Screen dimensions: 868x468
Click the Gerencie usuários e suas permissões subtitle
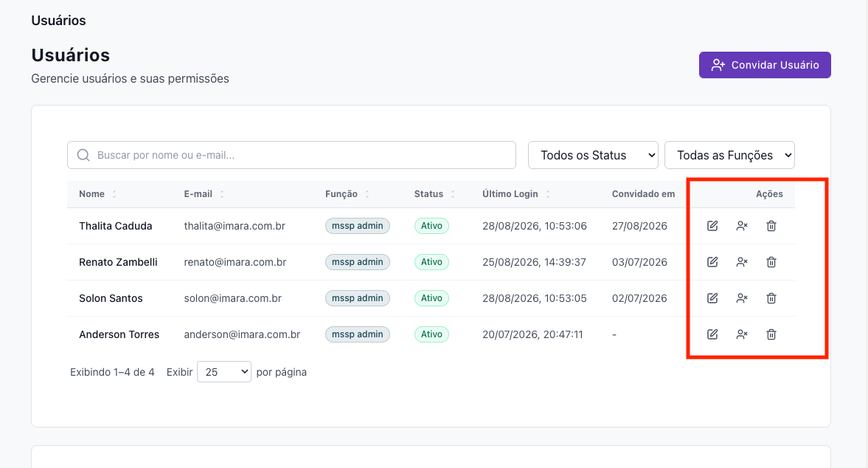130,79
